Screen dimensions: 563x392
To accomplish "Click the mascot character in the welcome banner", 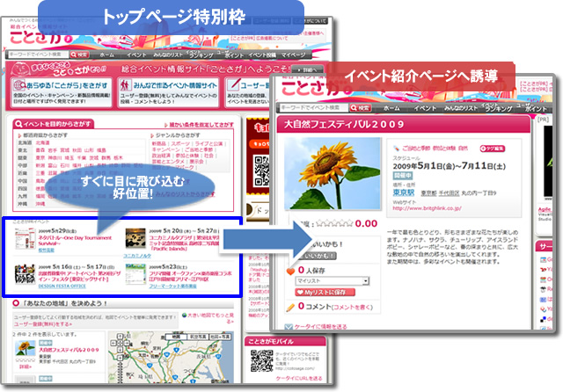I will (x=20, y=69).
